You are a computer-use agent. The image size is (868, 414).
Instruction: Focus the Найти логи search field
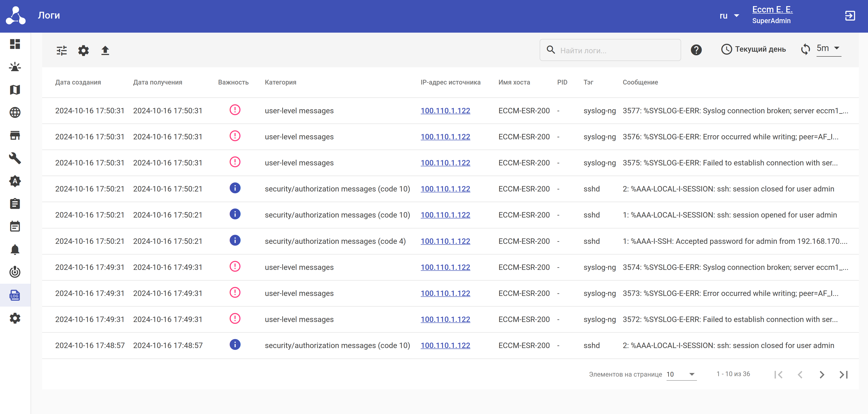[x=617, y=50]
